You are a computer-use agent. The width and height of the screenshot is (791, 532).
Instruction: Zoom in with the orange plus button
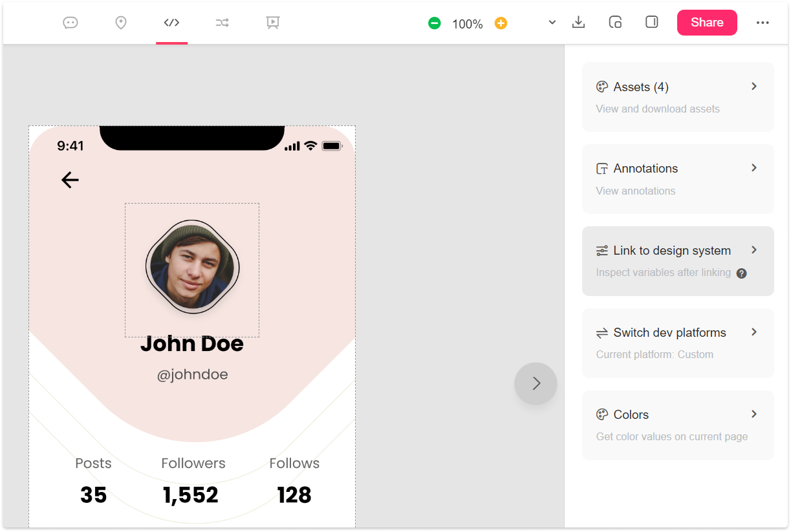coord(501,23)
